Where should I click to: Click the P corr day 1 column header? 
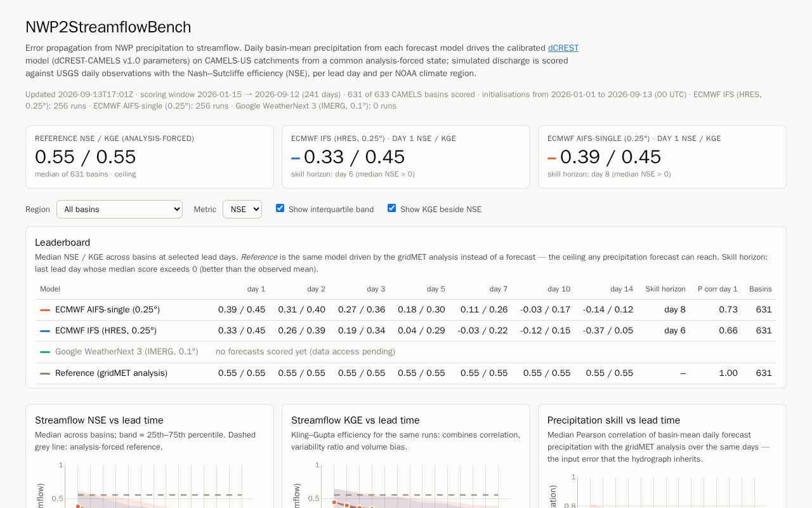pos(717,289)
